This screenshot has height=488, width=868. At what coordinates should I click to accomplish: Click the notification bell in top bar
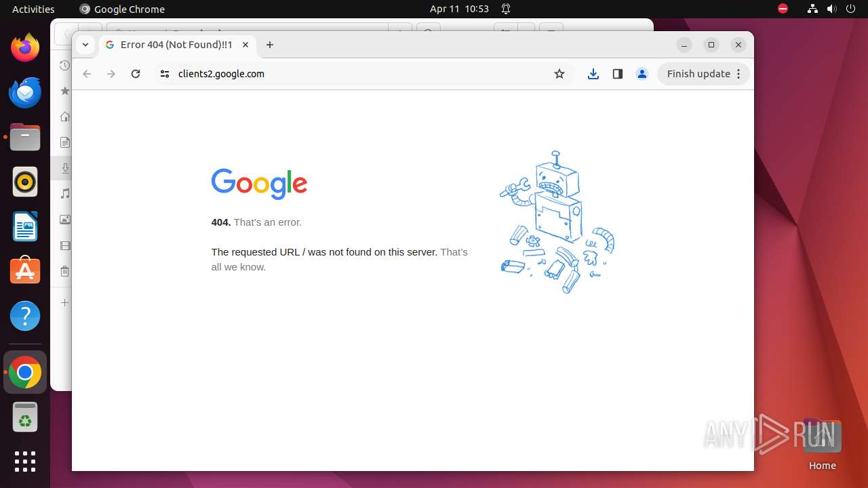[x=506, y=9]
